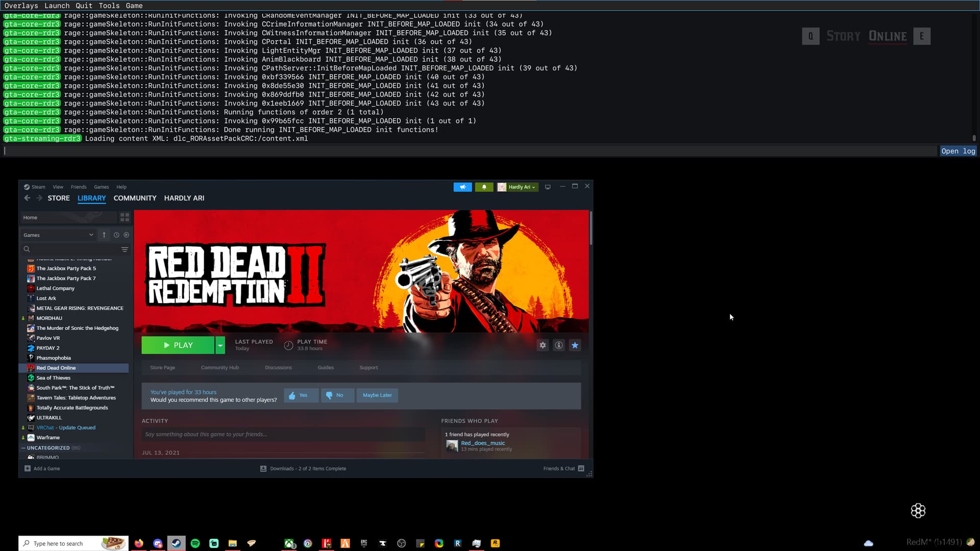Open advanced filter options beside library search
This screenshot has width=980, height=551.
[x=125, y=249]
